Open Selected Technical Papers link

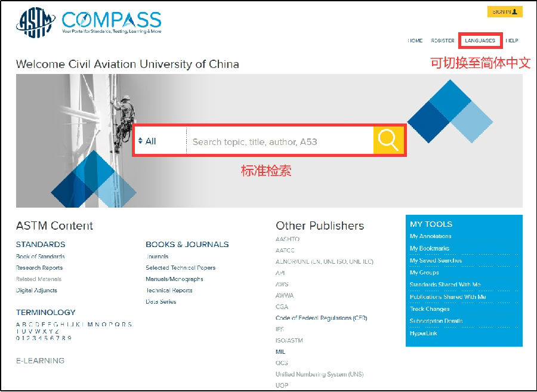tap(180, 268)
